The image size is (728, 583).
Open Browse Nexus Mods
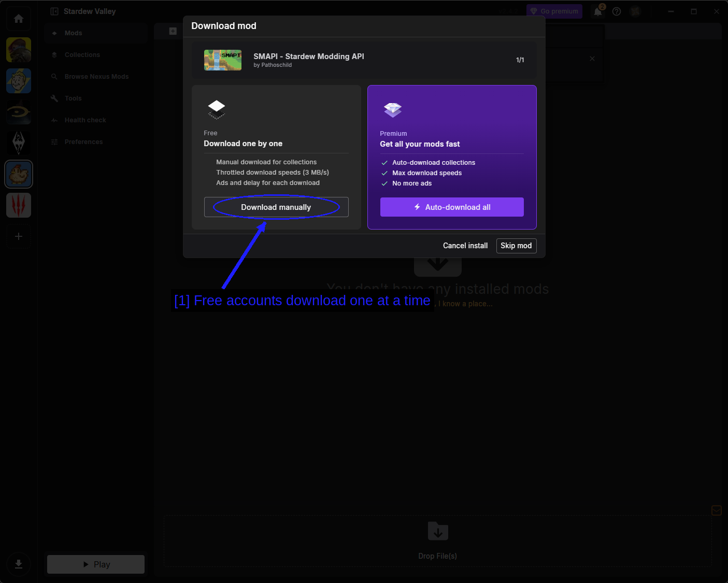point(95,77)
